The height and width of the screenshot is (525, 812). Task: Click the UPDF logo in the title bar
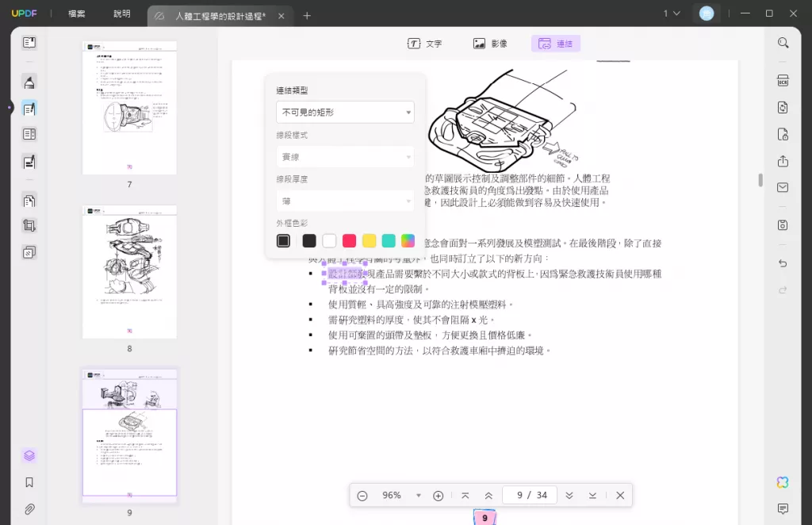(25, 13)
